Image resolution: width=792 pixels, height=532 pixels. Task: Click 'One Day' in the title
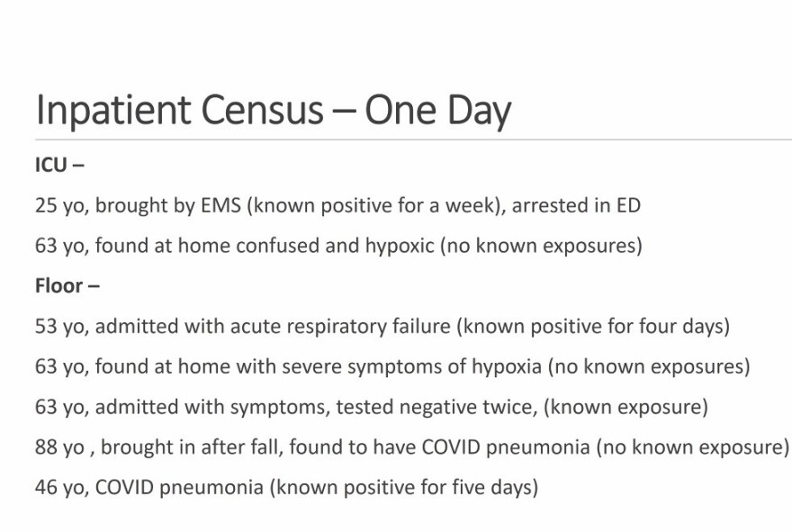[x=438, y=111]
